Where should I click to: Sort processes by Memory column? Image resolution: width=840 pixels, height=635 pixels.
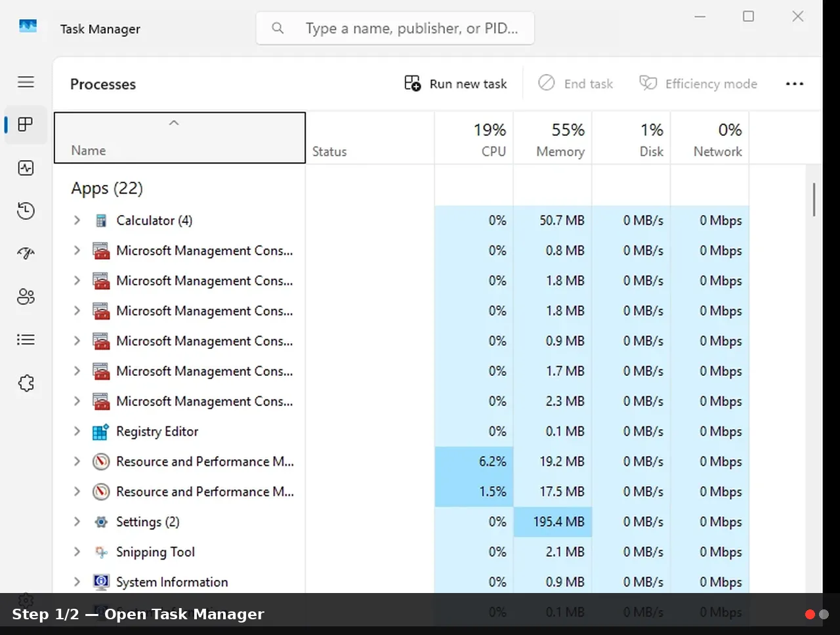point(553,138)
